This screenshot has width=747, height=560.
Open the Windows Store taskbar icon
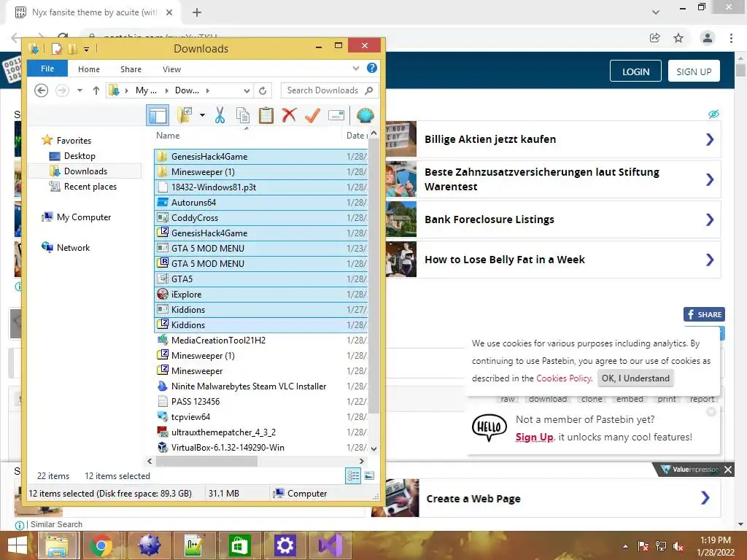(x=239, y=545)
